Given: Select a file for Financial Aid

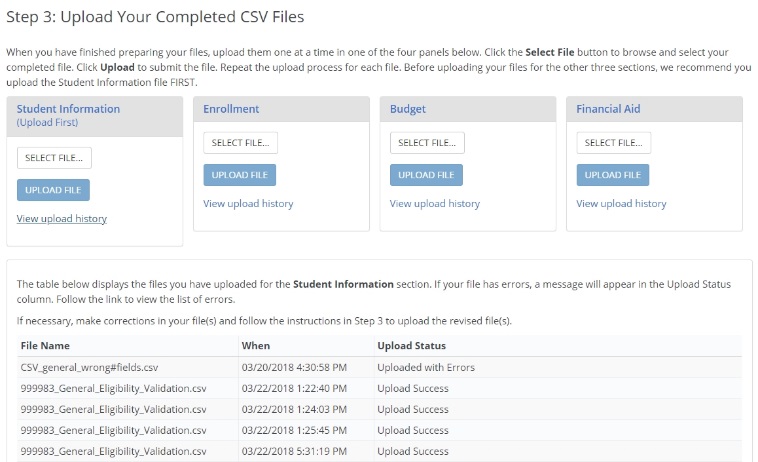Looking at the screenshot, I should [613, 143].
